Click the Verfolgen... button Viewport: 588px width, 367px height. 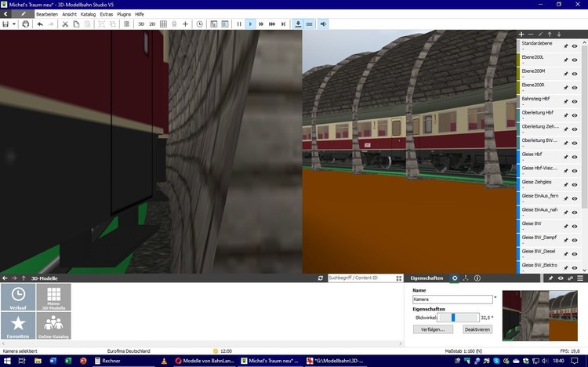tap(433, 329)
